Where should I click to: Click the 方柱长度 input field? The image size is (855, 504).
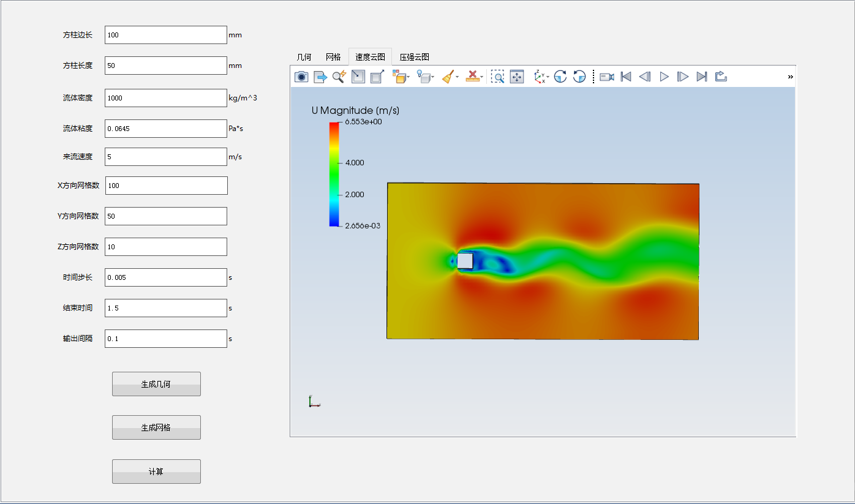pyautogui.click(x=166, y=66)
